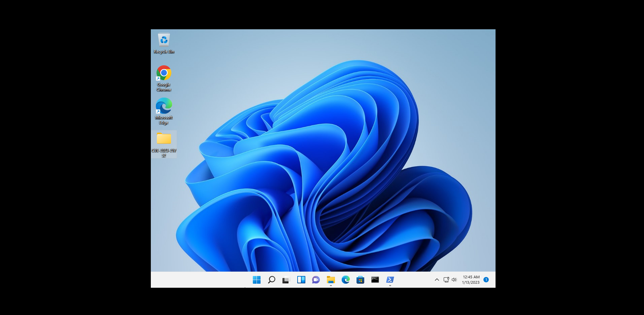Launch Microsoft Edge from the taskbar
Viewport: 644px width, 315px height.
coord(345,280)
